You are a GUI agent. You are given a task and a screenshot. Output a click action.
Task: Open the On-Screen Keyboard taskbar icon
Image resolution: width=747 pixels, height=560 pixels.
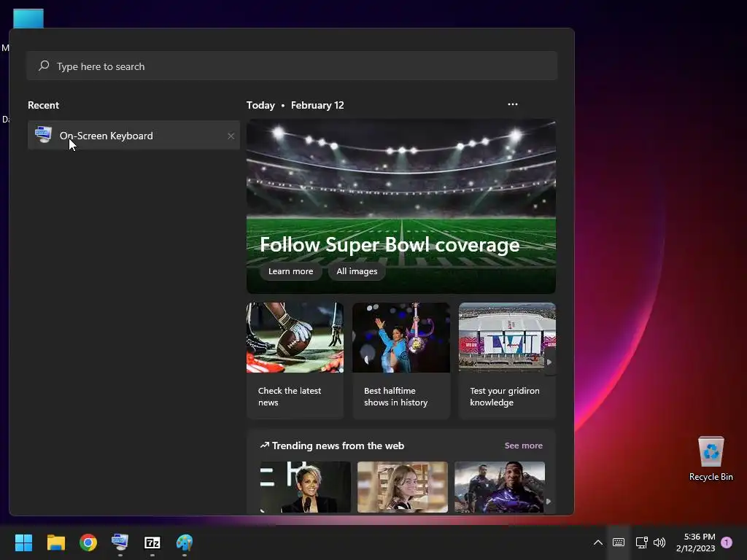tap(120, 542)
